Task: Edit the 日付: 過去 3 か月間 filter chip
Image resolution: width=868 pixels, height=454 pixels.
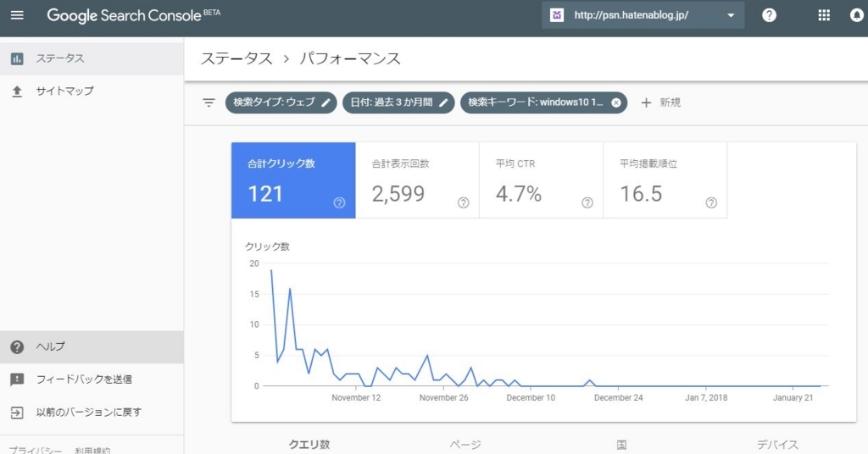Action: coord(398,102)
